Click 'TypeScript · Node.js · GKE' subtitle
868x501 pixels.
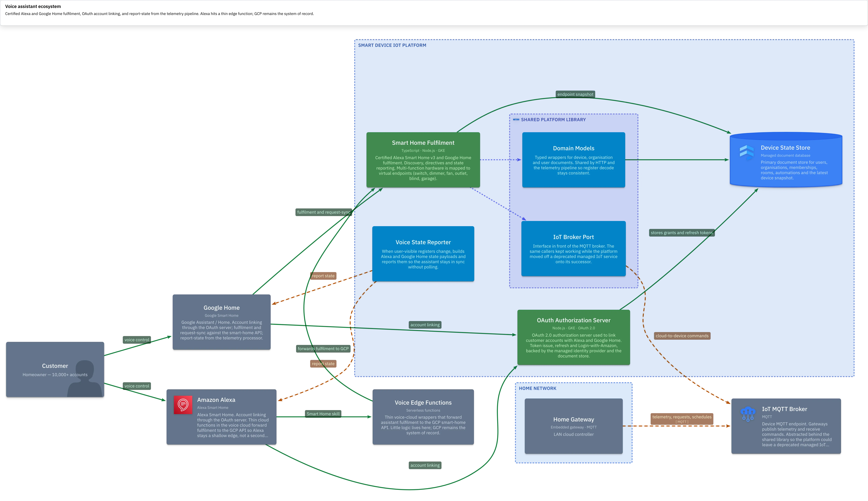(x=423, y=151)
